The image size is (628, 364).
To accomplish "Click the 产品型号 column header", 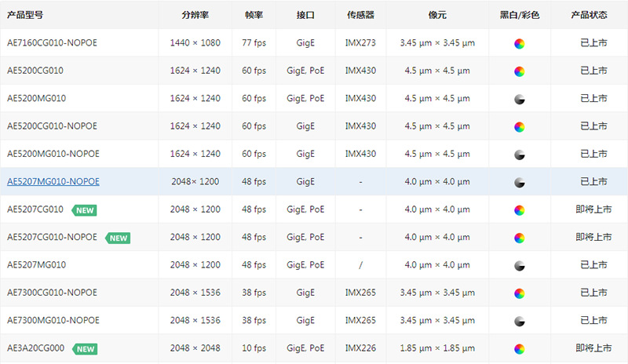I will coord(25,15).
